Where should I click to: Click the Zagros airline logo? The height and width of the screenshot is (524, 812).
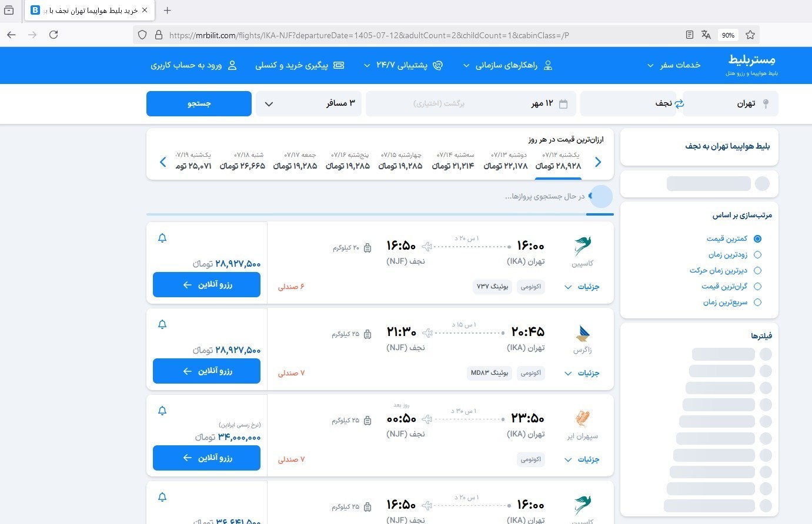(x=583, y=333)
